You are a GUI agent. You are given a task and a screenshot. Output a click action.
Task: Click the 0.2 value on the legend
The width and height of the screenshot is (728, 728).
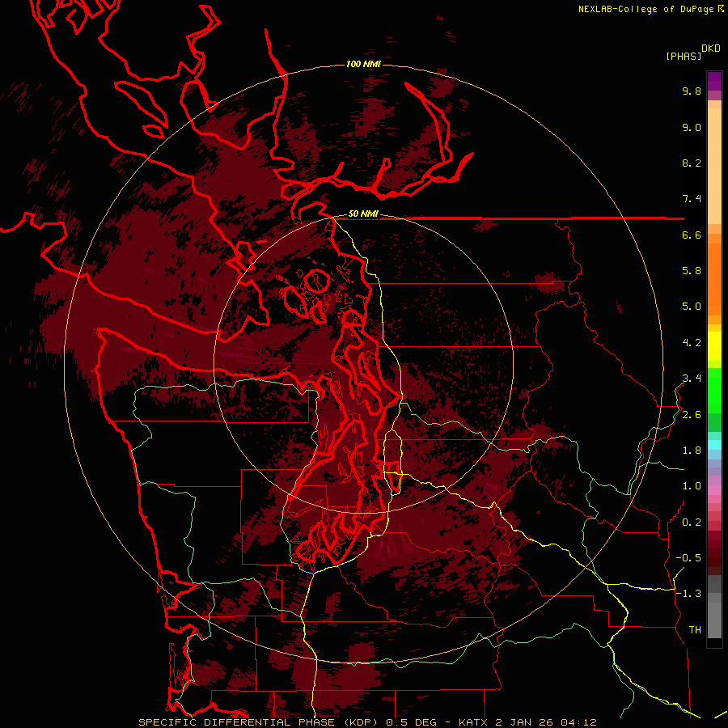692,523
